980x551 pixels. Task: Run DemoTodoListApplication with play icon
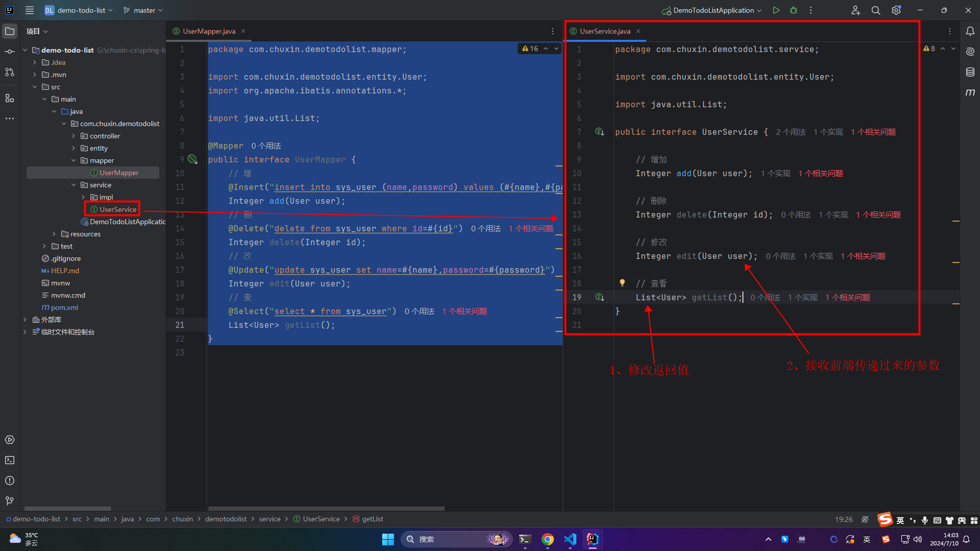click(776, 10)
